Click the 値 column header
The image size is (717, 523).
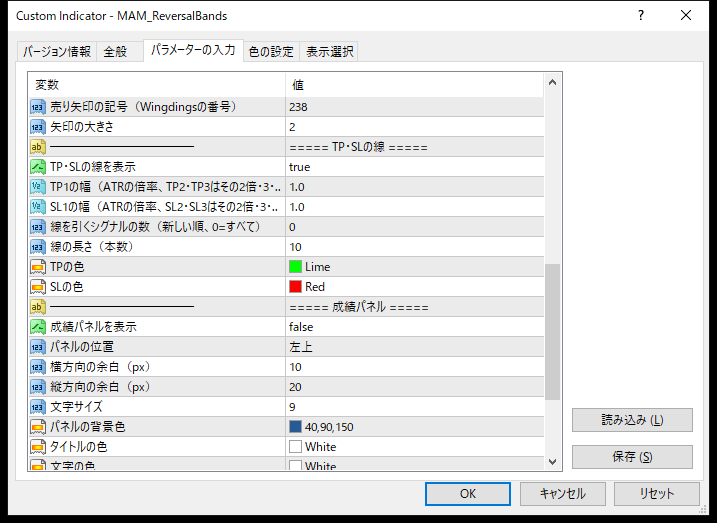point(415,85)
